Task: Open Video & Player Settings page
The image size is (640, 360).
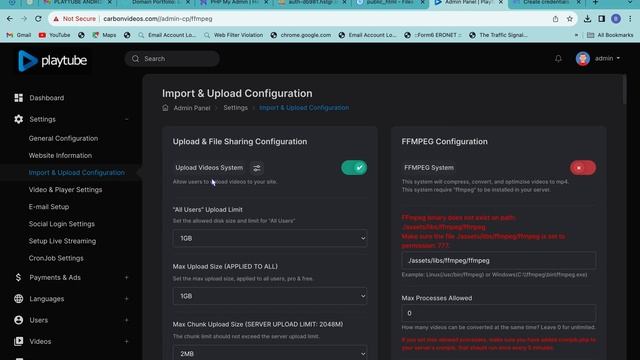Action: [65, 190]
